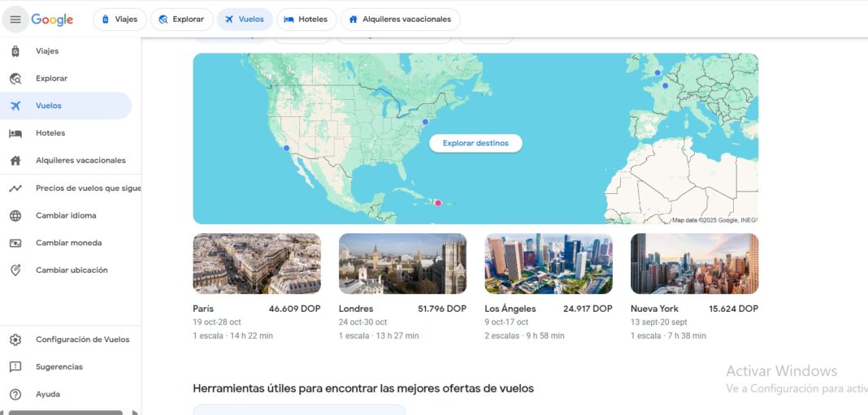Select the Explorar chip in top bar
The height and width of the screenshot is (415, 868).
pos(181,19)
